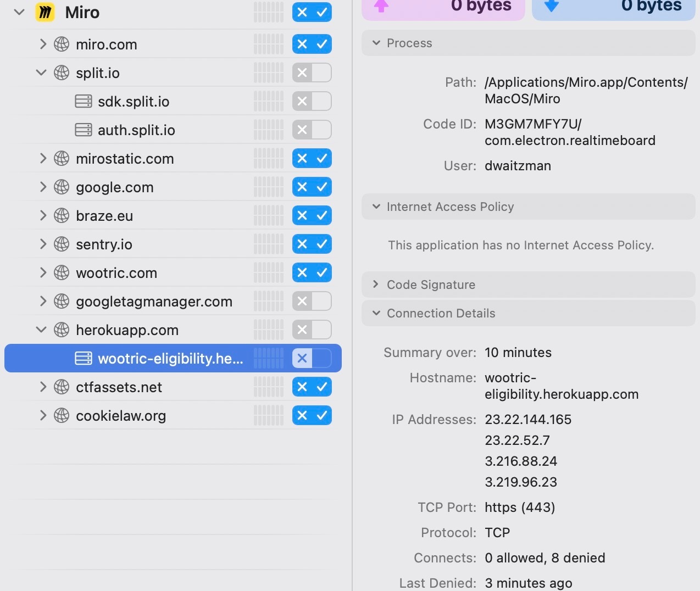
Task: Click the globe icon beside herokuapp.com
Action: click(x=62, y=330)
